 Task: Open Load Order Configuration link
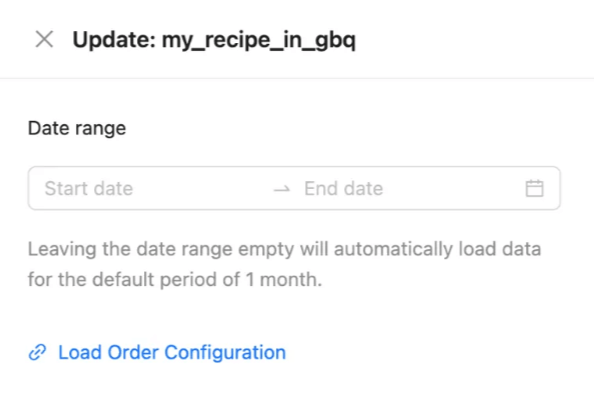tap(157, 352)
